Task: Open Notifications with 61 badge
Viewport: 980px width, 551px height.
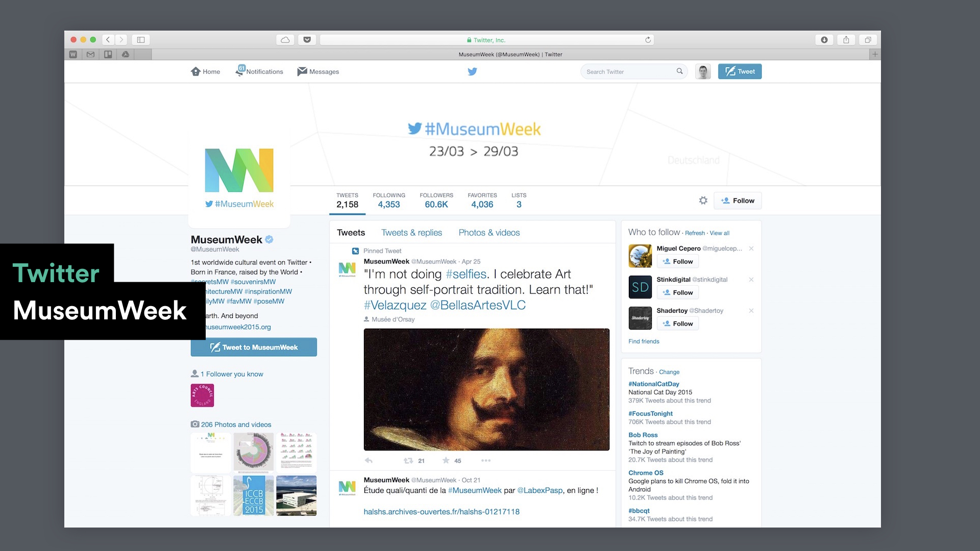Action: pyautogui.click(x=259, y=71)
